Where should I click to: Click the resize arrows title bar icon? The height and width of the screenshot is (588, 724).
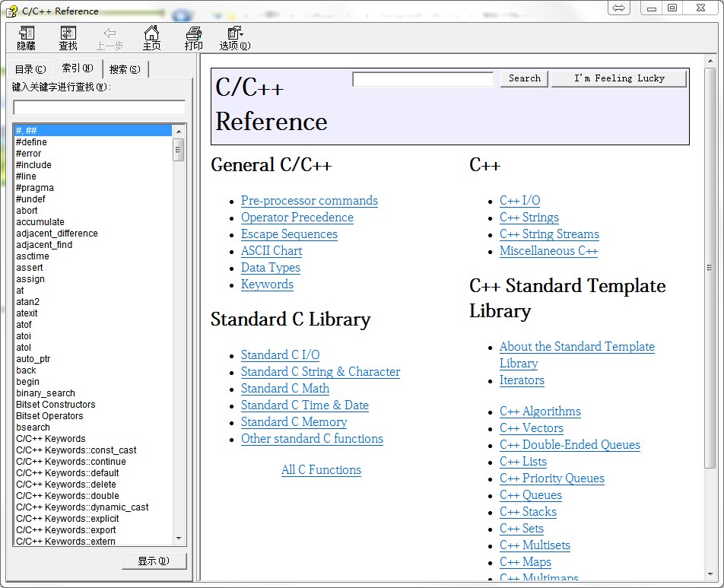click(x=619, y=8)
